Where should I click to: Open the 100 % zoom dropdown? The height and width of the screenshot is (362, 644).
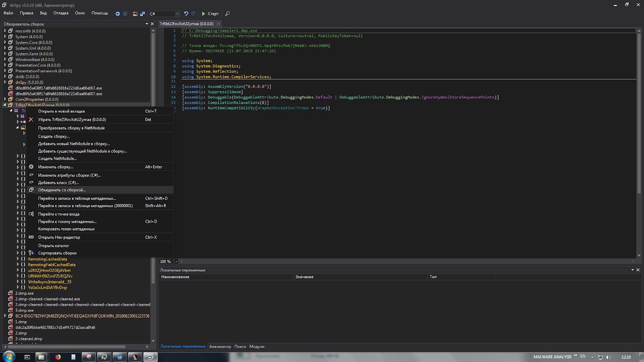click(176, 261)
